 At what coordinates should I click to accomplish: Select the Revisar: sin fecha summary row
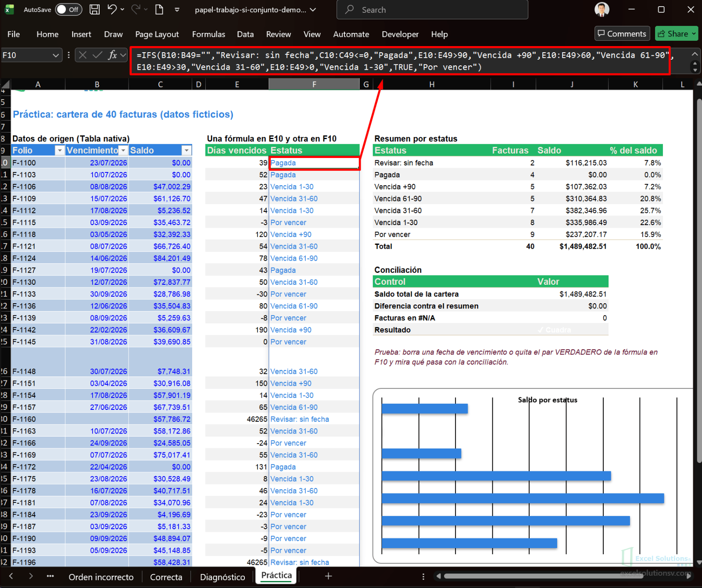tap(518, 163)
